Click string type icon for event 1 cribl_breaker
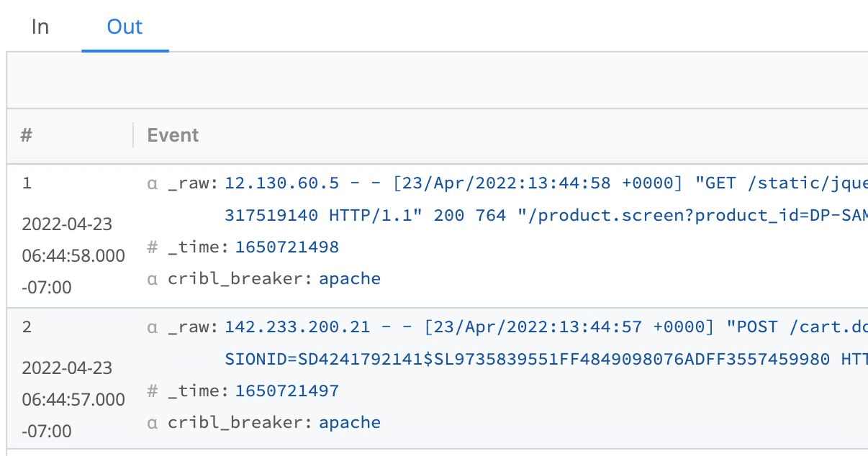Image resolution: width=868 pixels, height=456 pixels. tap(152, 279)
